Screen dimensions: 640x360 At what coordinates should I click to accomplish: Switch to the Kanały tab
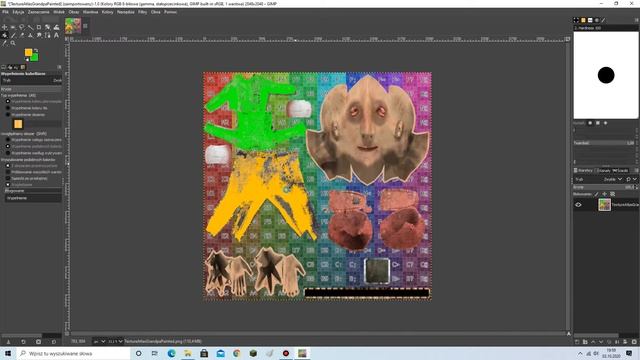coord(604,171)
